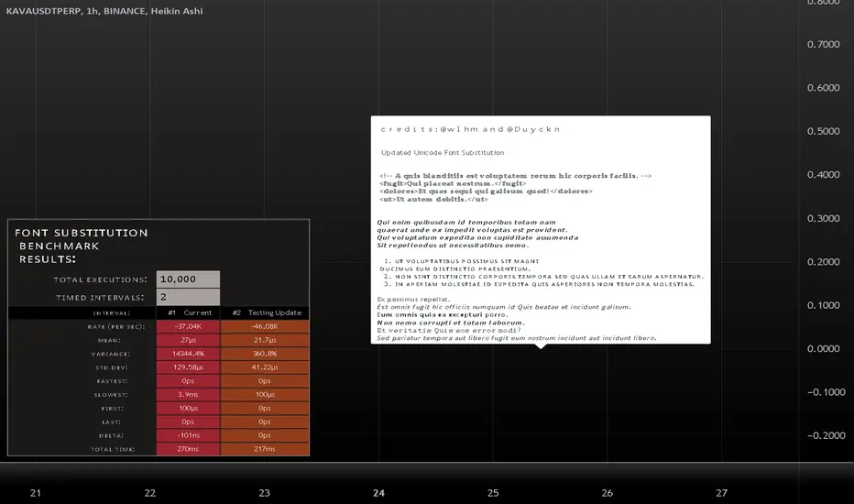Select the '#1 Current' column header
This screenshot has height=504, width=854.
click(x=189, y=312)
